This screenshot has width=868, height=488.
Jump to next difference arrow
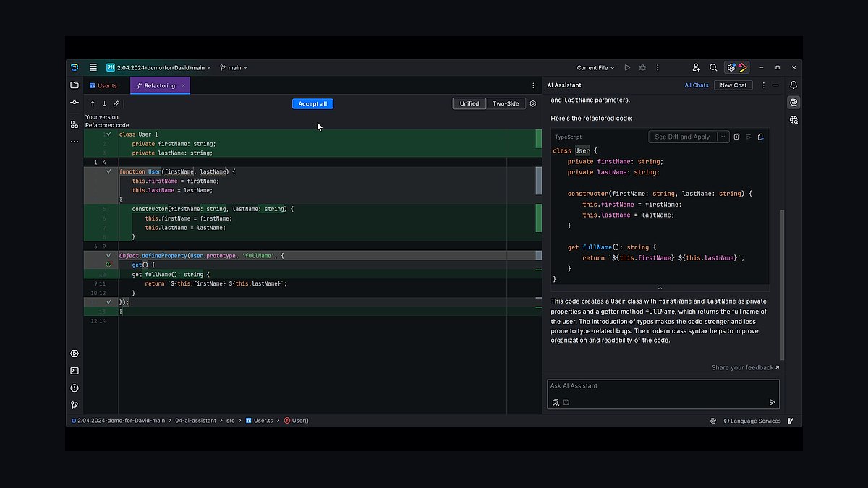pyautogui.click(x=104, y=104)
